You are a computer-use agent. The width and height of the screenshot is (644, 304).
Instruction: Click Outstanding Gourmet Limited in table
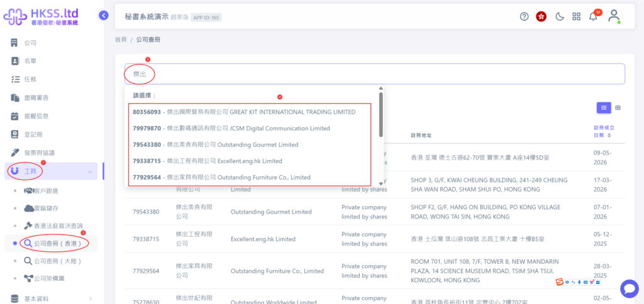(x=271, y=212)
